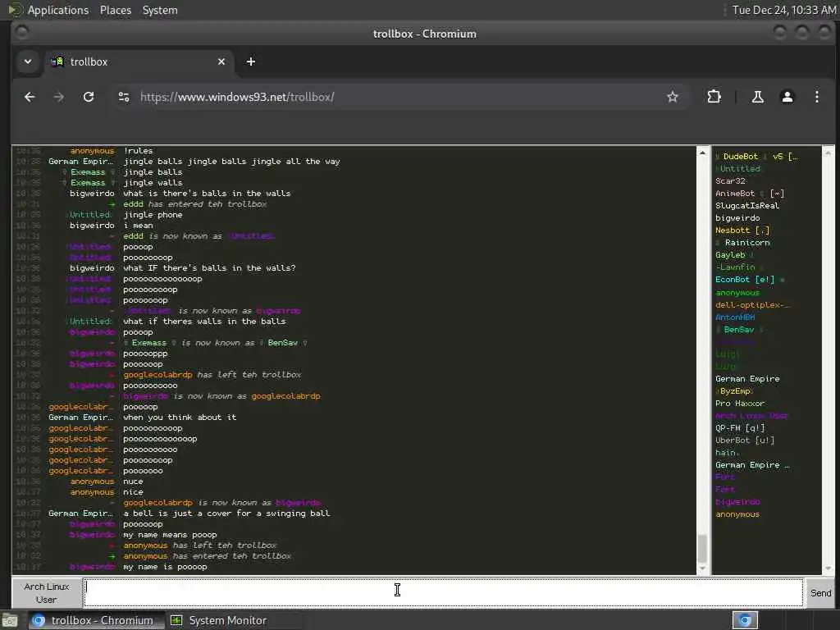
Task: Click user list scrollbar down arrow
Action: pos(828,568)
